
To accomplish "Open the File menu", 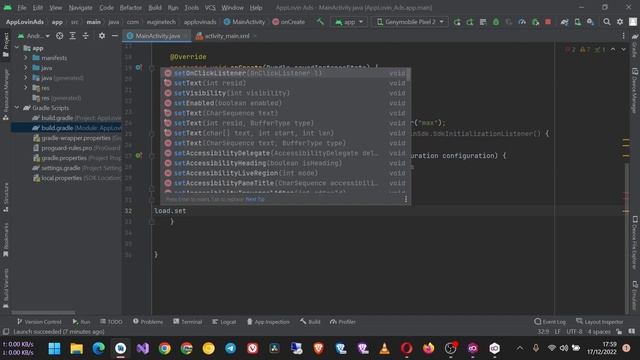I will point(22,8).
